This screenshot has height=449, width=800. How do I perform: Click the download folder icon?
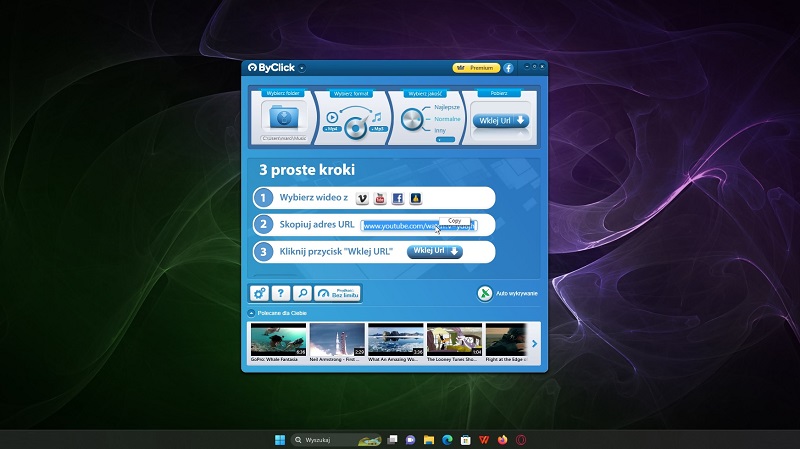coord(284,117)
